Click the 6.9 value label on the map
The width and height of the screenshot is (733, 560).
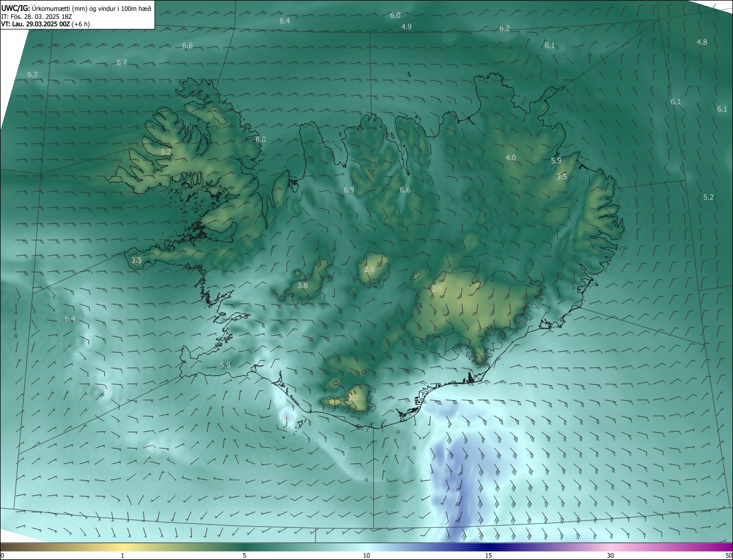click(x=349, y=190)
